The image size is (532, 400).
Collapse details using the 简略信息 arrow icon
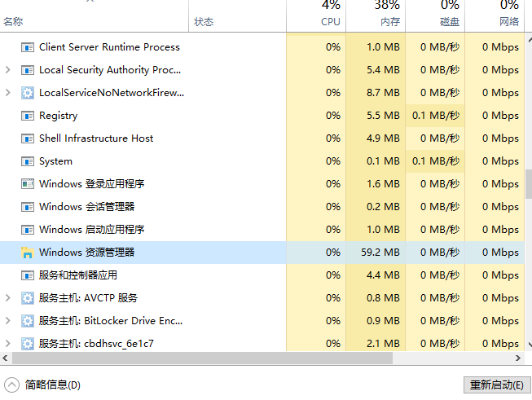(11, 385)
